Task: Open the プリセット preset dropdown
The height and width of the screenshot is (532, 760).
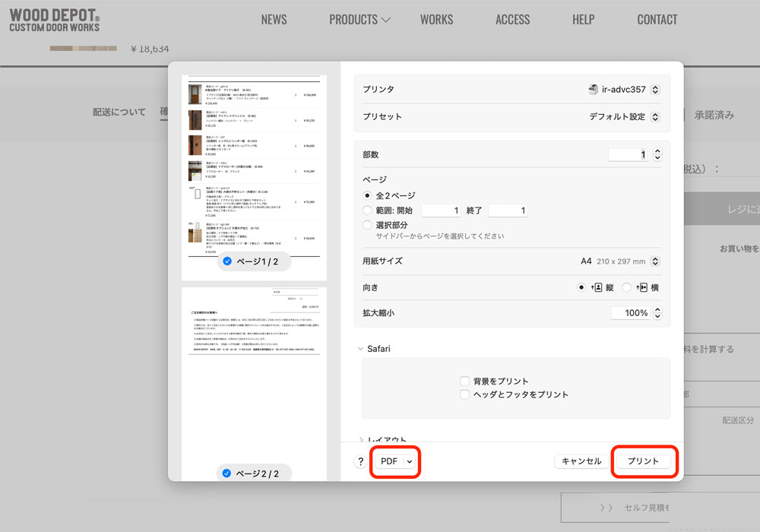Action: pos(624,117)
